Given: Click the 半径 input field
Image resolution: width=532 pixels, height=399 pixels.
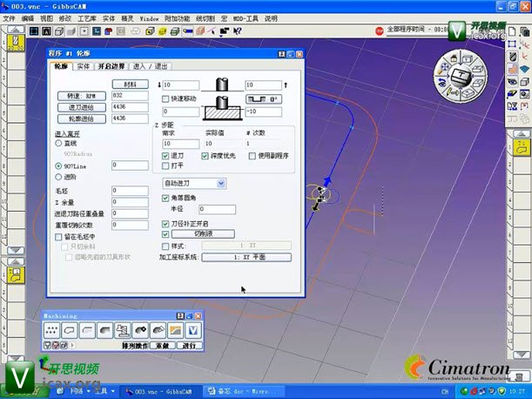Looking at the screenshot, I should (x=217, y=209).
